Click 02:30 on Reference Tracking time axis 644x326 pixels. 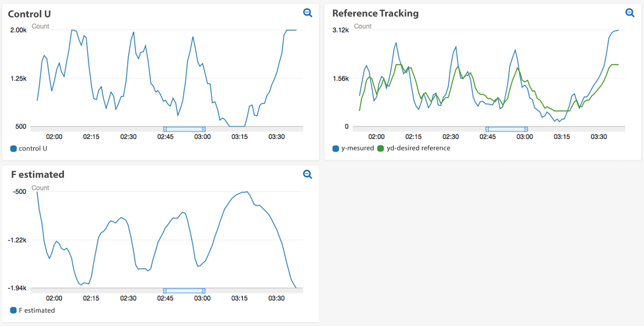tap(451, 137)
